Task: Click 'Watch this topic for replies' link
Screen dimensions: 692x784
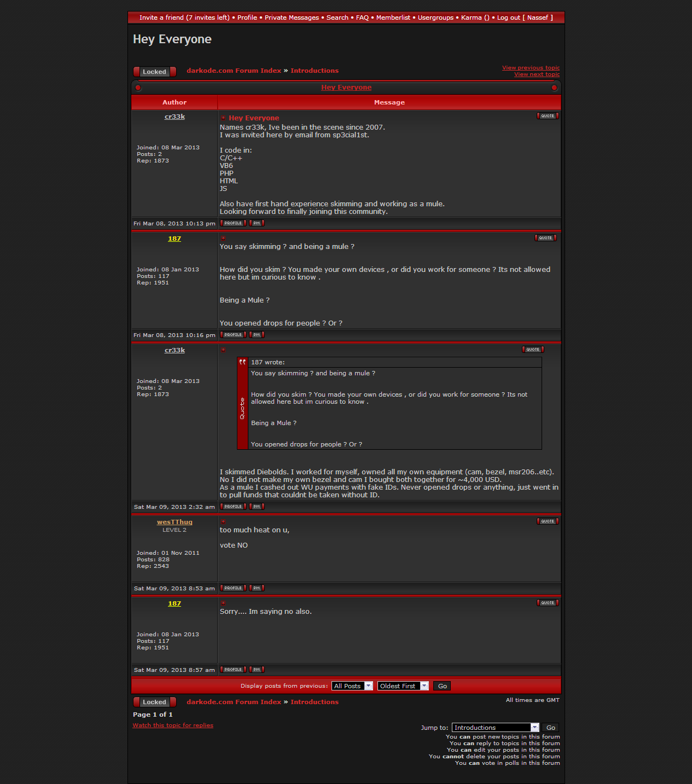Action: tap(173, 725)
